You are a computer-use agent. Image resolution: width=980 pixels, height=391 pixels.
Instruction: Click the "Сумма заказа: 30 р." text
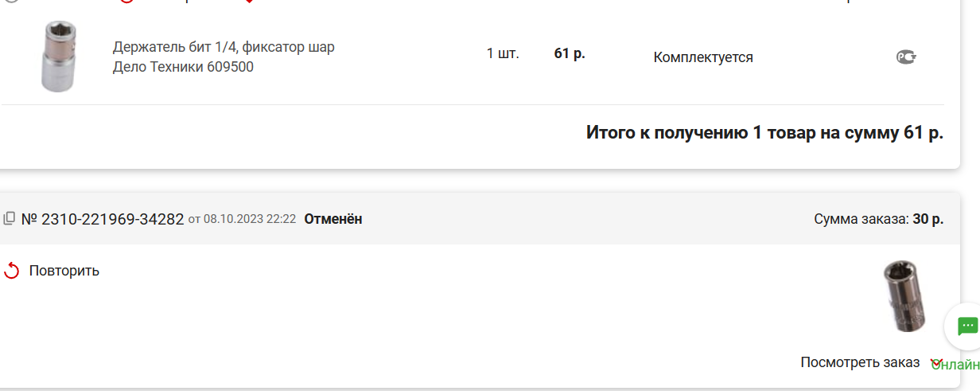tap(879, 218)
